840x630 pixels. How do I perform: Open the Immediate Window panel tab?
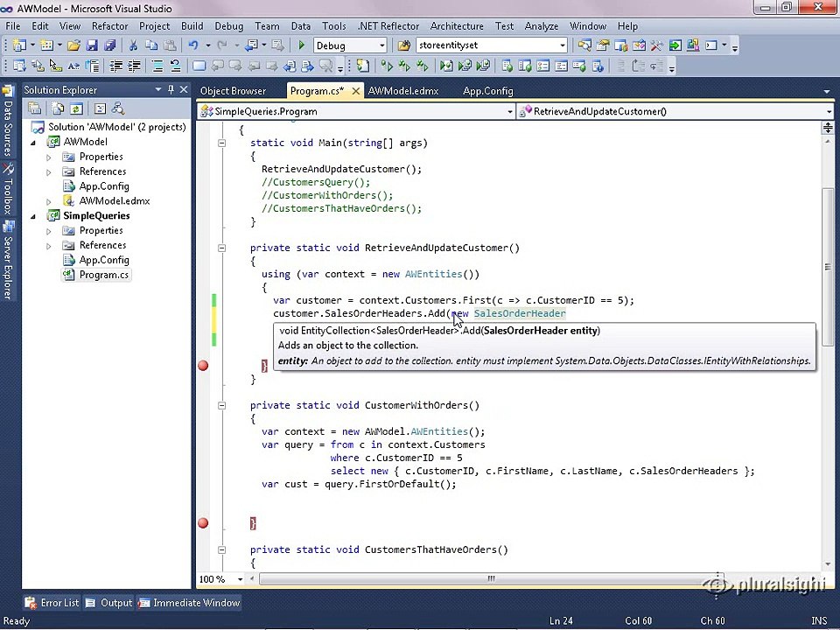[189, 603]
